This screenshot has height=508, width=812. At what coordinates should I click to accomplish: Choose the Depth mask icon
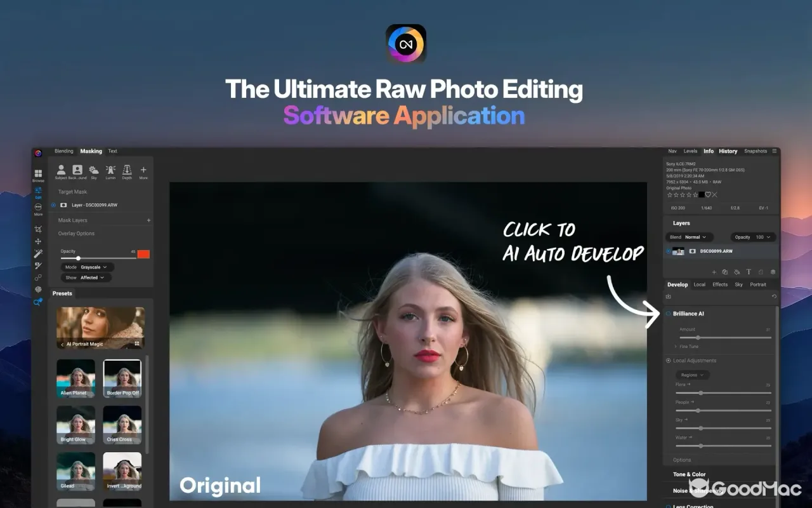127,172
